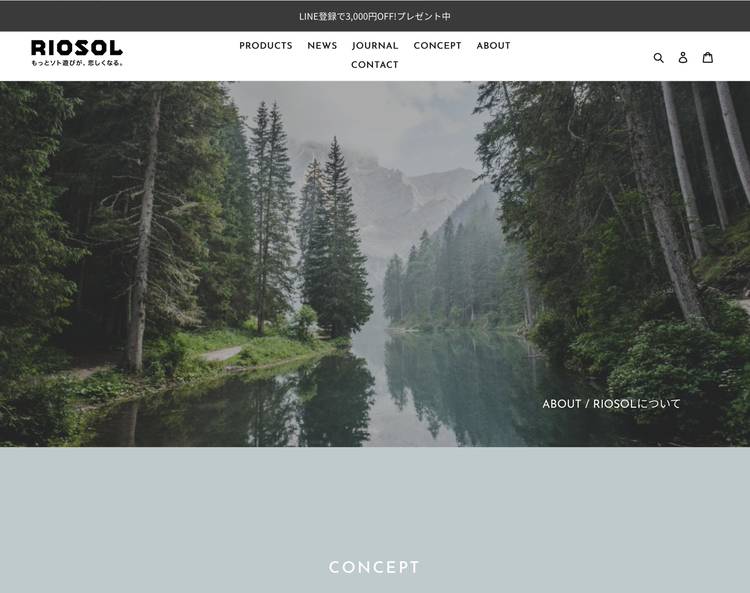Click the tagline under the RIOSOL logo
The height and width of the screenshot is (593, 750).
(77, 63)
